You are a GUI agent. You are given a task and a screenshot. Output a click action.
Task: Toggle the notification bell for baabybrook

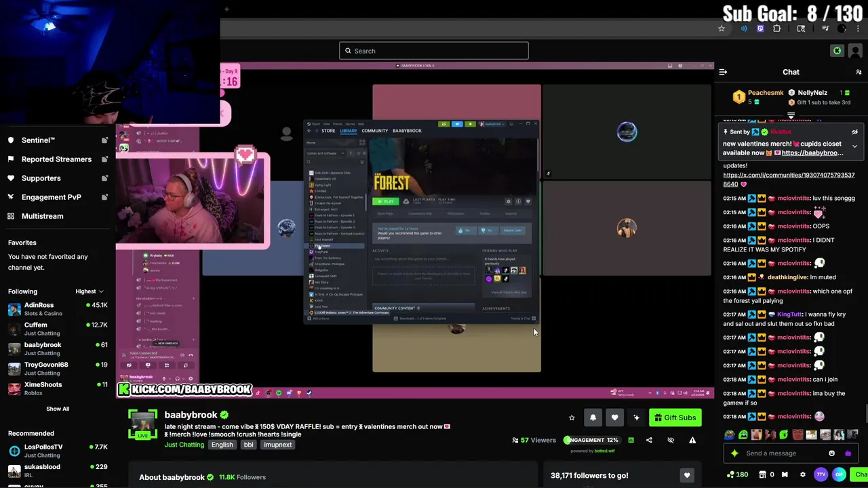(x=593, y=418)
